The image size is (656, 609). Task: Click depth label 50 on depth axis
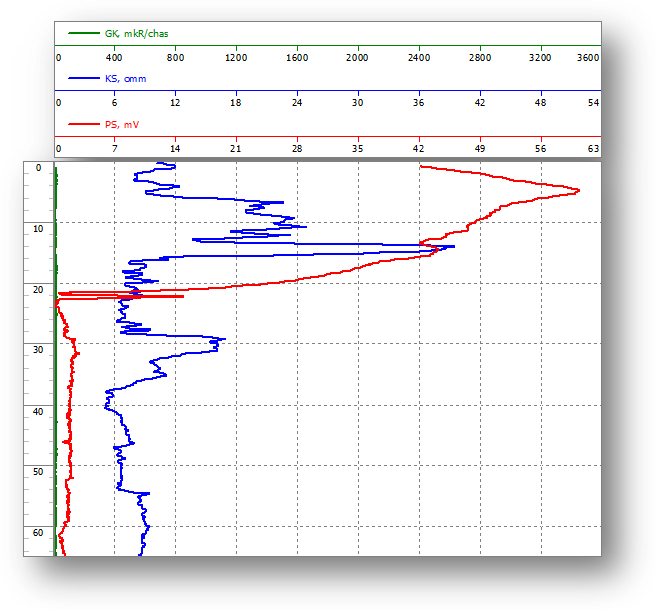pos(38,472)
